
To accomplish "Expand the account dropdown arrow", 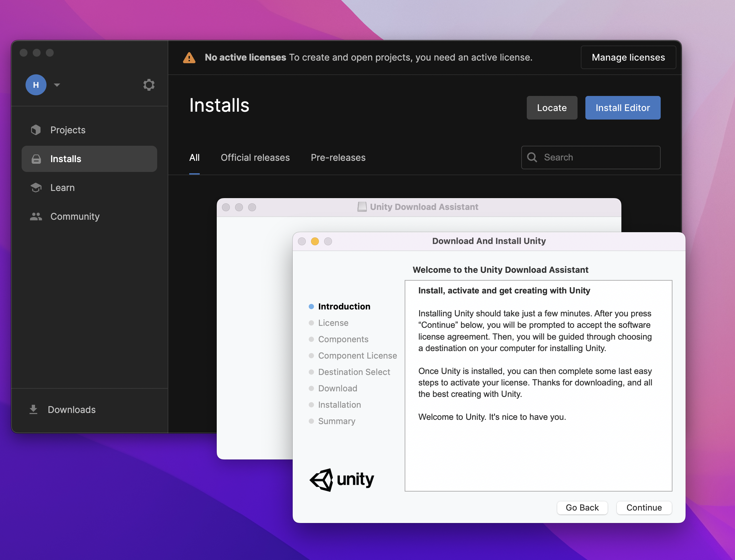I will coord(57,85).
